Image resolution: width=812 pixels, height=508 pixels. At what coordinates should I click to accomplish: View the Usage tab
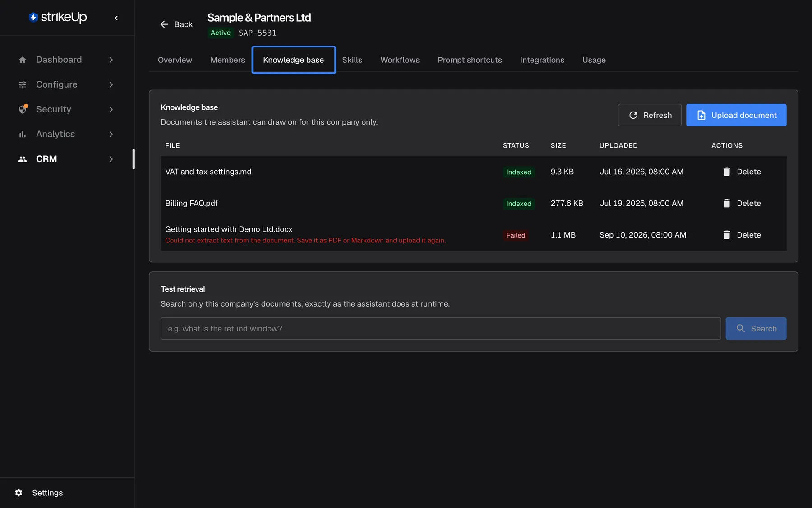click(x=594, y=60)
